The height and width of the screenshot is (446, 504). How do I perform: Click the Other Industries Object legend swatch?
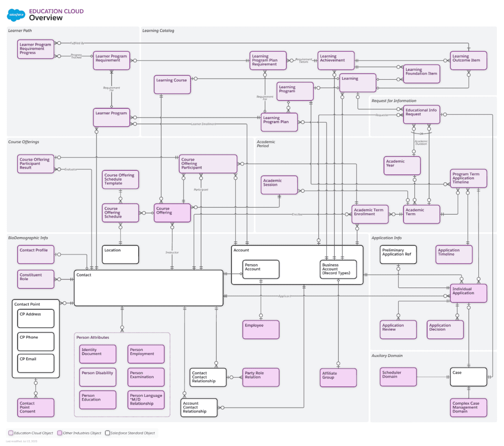[60, 433]
